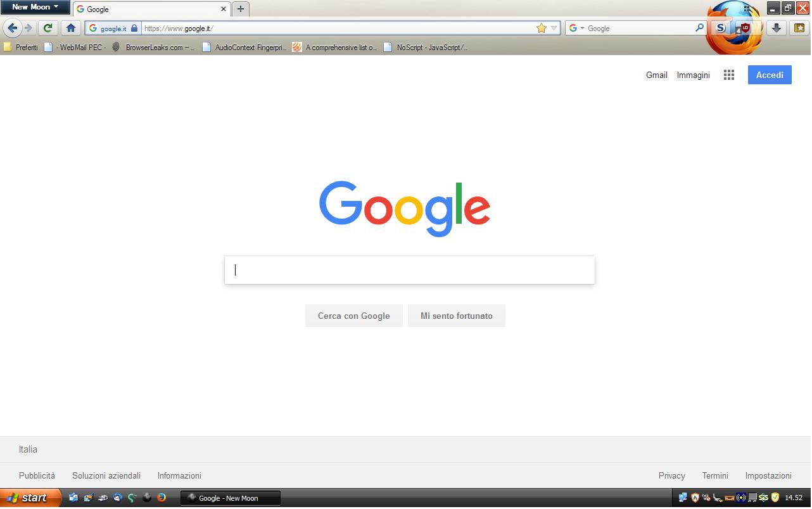Open the Immagini link

(694, 75)
